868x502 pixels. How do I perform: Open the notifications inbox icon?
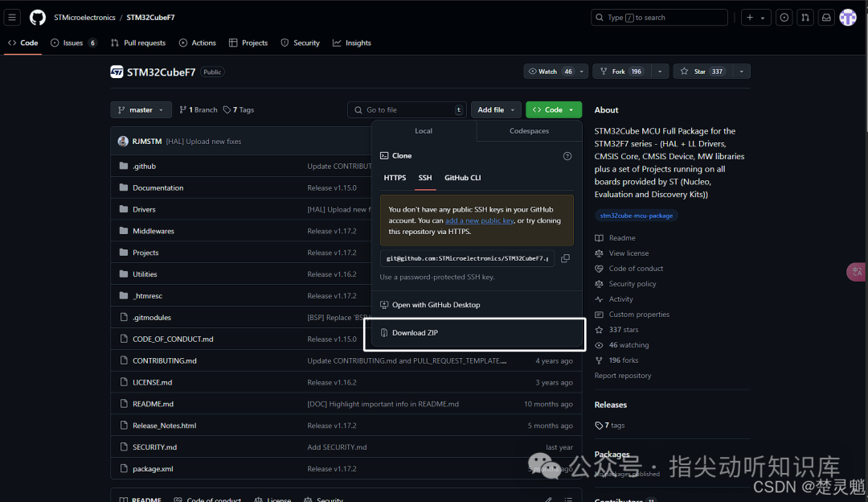(x=826, y=18)
